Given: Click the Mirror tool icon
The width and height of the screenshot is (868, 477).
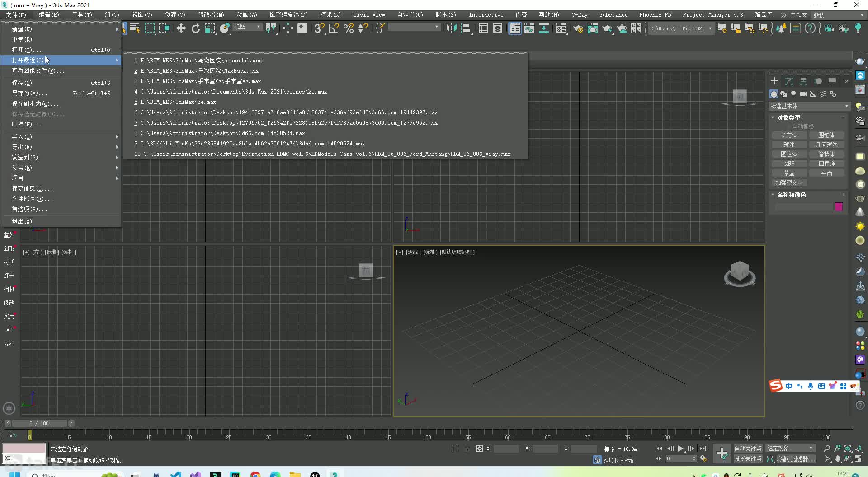Looking at the screenshot, I should pyautogui.click(x=451, y=28).
